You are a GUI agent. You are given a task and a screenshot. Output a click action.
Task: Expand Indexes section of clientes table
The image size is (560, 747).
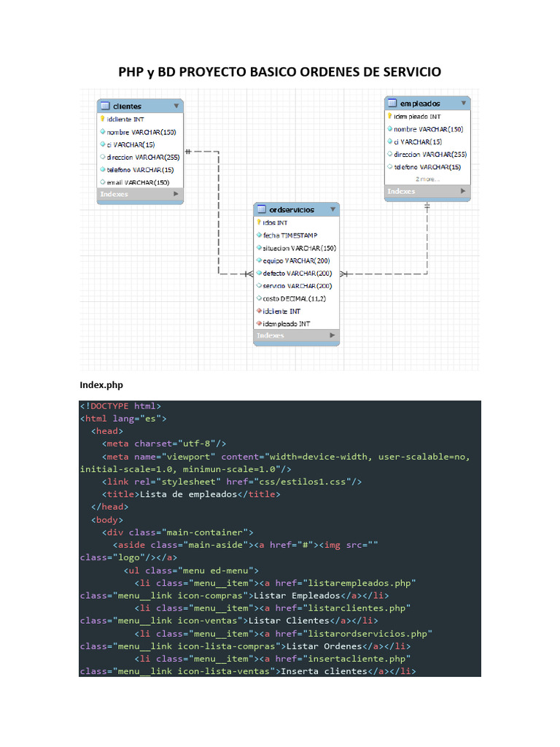click(x=176, y=195)
